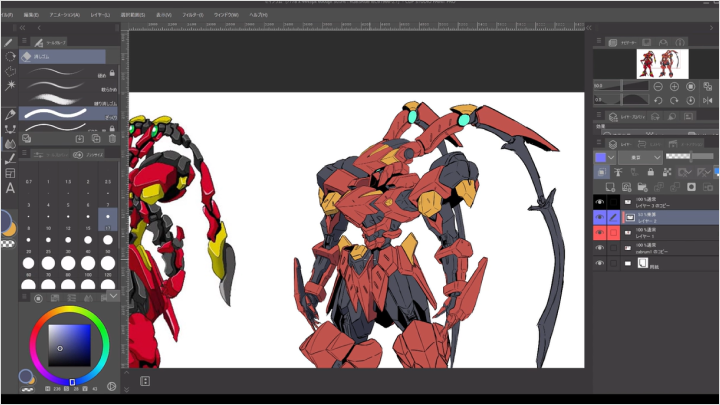720x405 pixels.
Task: Select the first eraser brush '硬め'
Action: [68, 72]
